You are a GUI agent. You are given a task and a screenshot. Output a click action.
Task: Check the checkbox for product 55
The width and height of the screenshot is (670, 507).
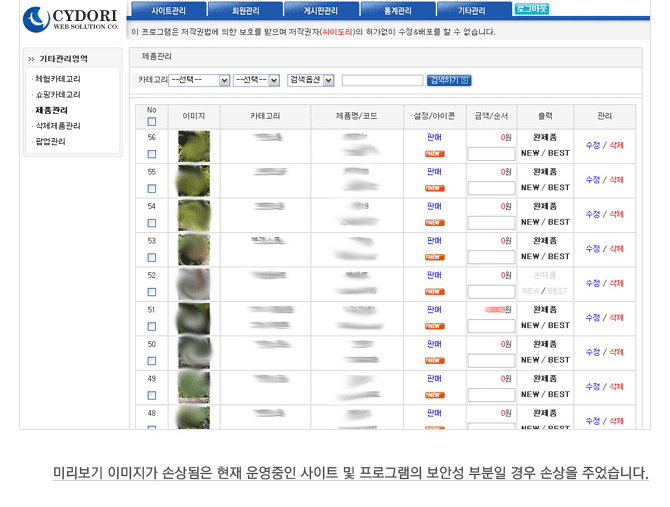tap(152, 189)
